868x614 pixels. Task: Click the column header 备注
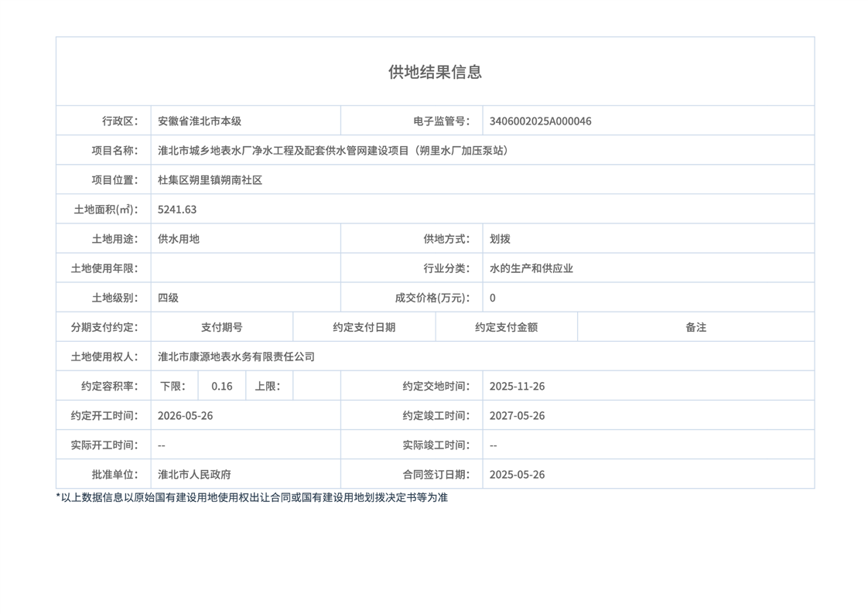click(695, 327)
